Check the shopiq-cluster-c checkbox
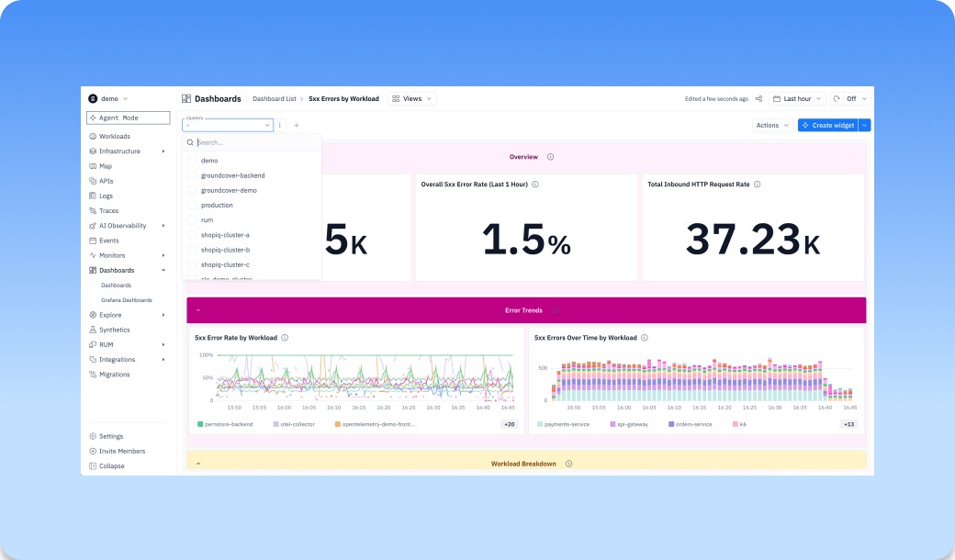The width and height of the screenshot is (955, 560). point(192,264)
